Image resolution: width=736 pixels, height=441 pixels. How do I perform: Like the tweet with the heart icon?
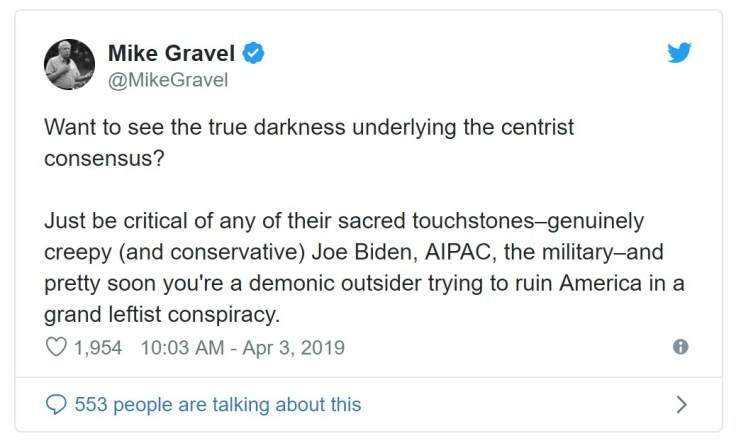(55, 348)
